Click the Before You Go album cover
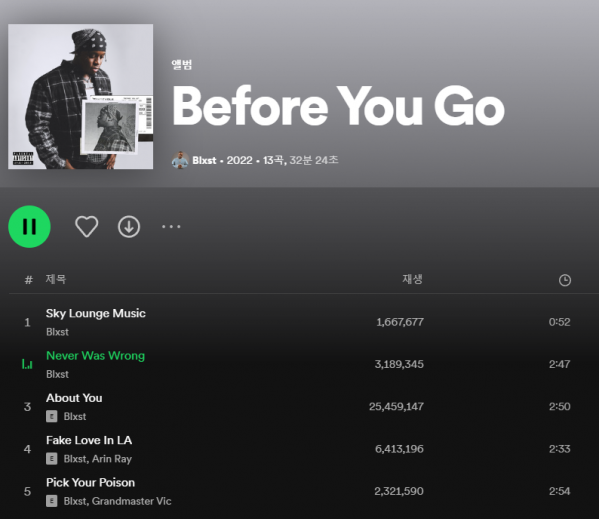Screen dimensions: 599x519 81,97
